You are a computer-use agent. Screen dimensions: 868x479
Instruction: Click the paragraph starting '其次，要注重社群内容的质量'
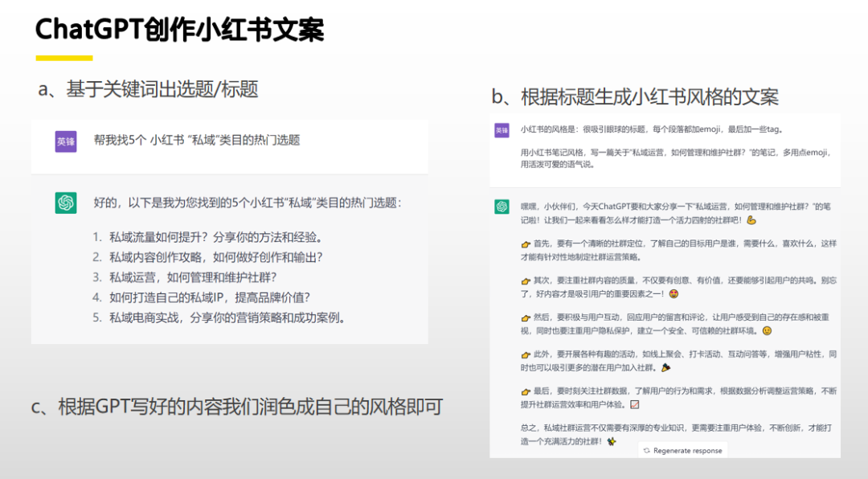[x=678, y=287]
